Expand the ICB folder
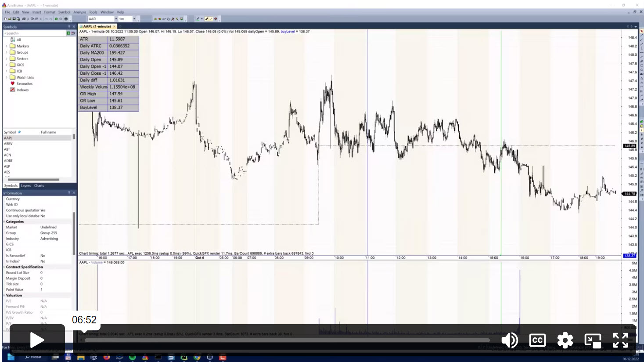The height and width of the screenshot is (362, 644). (6, 71)
